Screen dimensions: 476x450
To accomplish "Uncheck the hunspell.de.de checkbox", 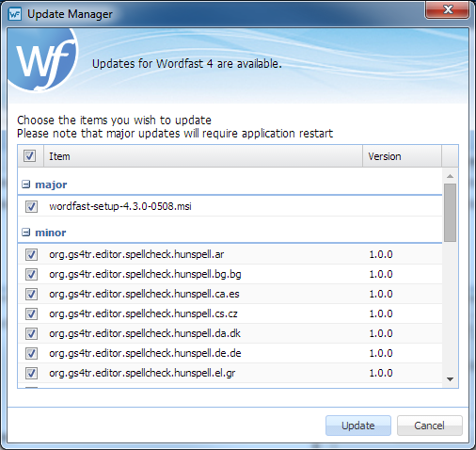I will (x=31, y=353).
